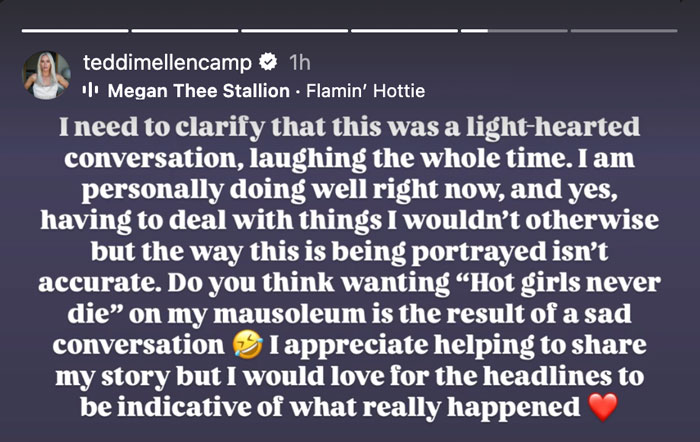Open the Megan Thee Stallion artist label
Viewport: 700px width, 442px height.
[199, 91]
